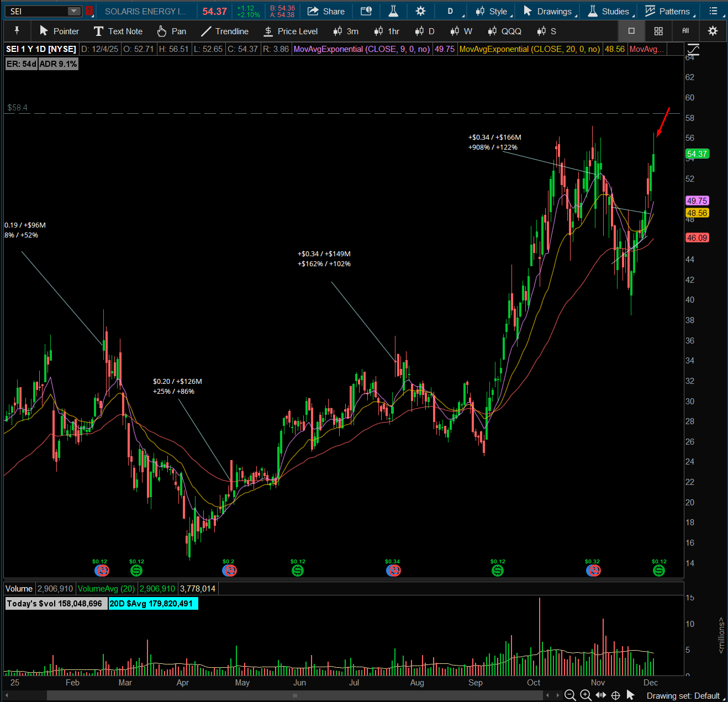Click the horizontal time scrollbar thumb

(295, 695)
